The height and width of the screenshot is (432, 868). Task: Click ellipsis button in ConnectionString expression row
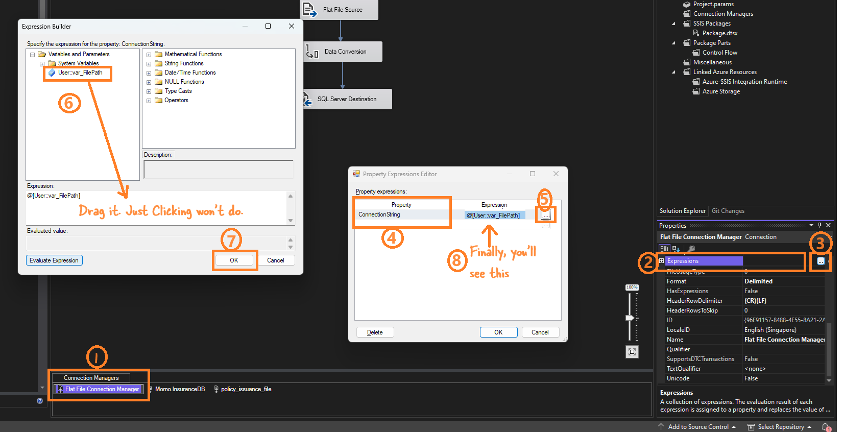(x=546, y=215)
